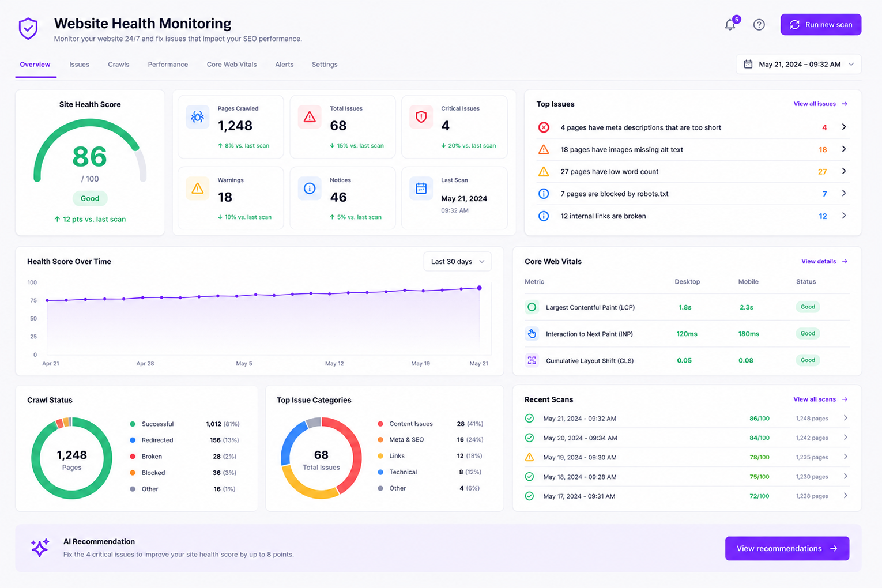
Task: Open the notifications bell
Action: pyautogui.click(x=730, y=25)
